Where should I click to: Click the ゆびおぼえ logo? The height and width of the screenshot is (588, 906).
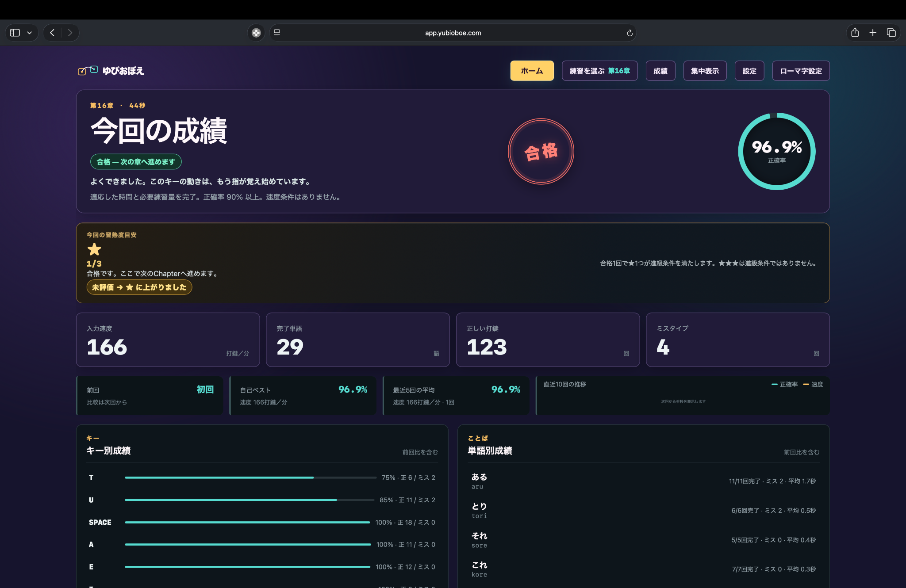click(x=111, y=71)
